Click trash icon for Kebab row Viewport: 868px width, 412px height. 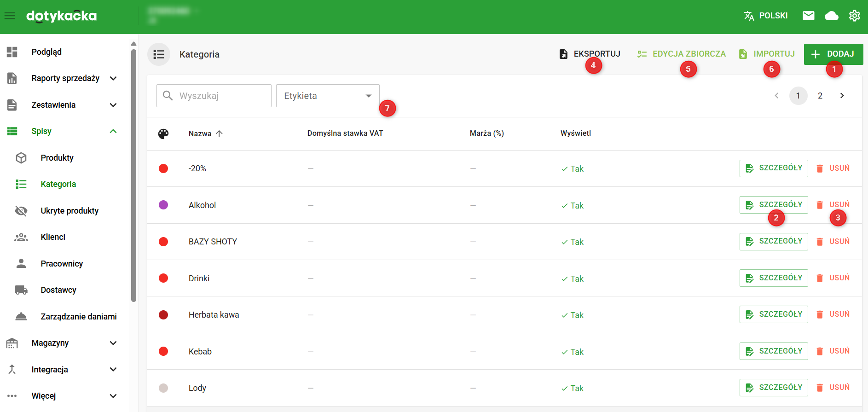pos(820,351)
